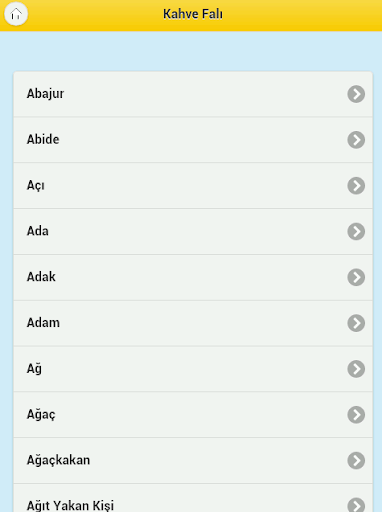Choose Ada from the list
Screen dimensions: 382x512
click(x=193, y=231)
